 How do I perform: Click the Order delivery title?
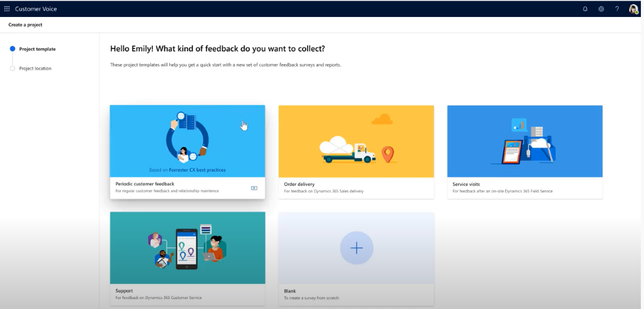tap(299, 184)
